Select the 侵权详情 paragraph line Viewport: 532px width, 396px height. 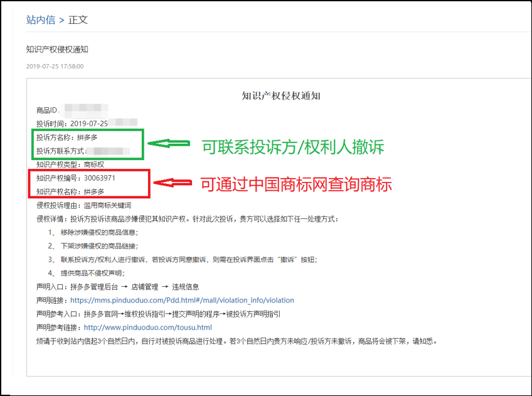tap(188, 219)
